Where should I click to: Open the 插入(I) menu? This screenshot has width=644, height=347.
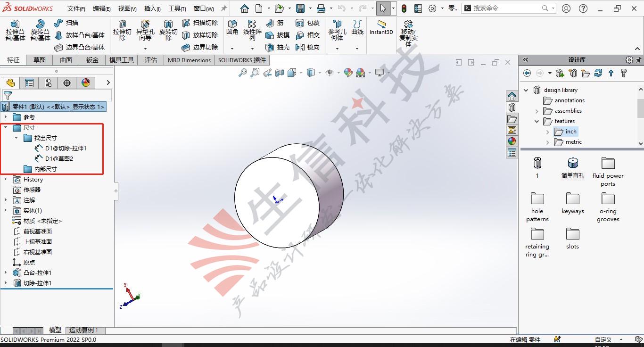pyautogui.click(x=152, y=8)
